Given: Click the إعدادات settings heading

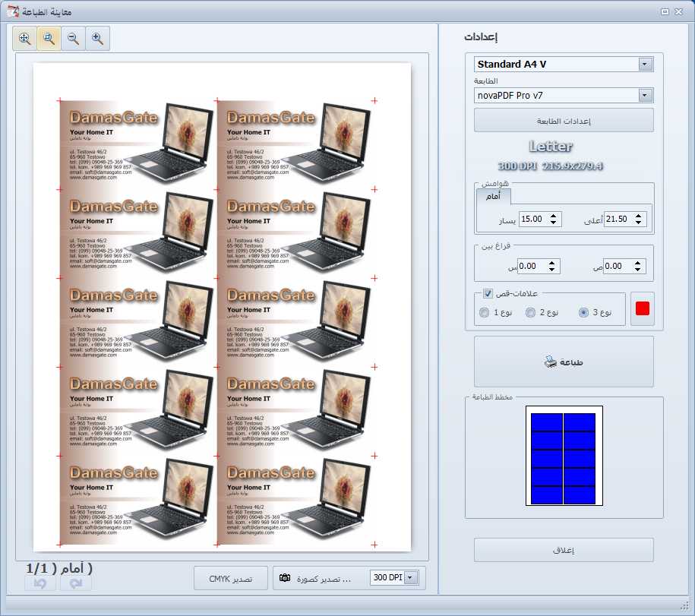Looking at the screenshot, I should [481, 36].
